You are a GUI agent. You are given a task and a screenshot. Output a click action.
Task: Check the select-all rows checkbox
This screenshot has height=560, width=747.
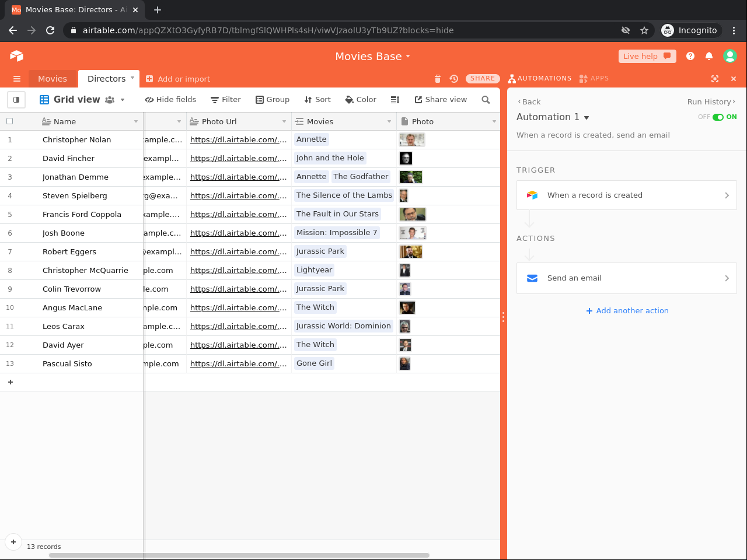pos(9,121)
